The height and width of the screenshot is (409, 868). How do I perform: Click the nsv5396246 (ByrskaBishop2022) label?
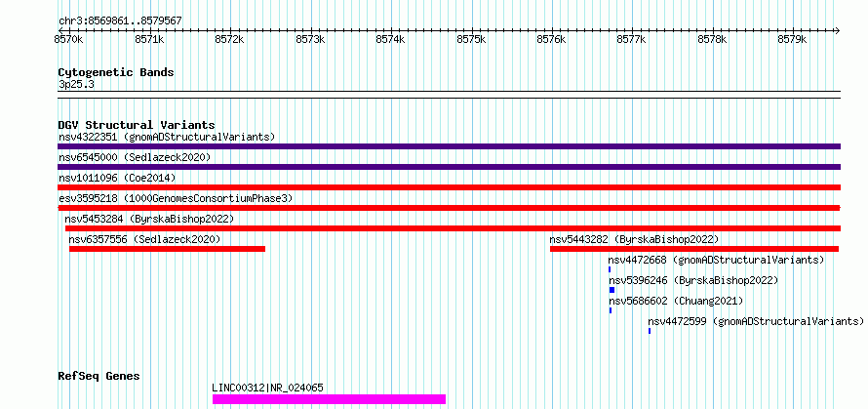pyautogui.click(x=693, y=280)
